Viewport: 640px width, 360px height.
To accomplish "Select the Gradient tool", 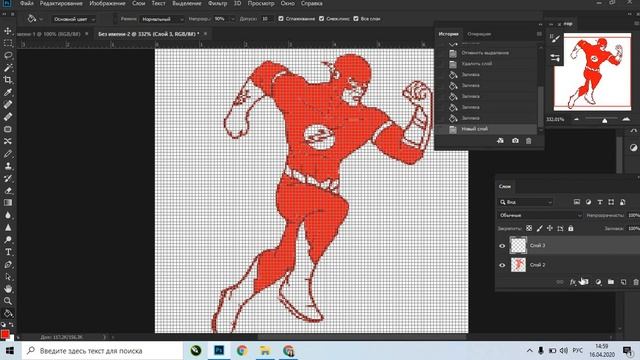I will coord(8,203).
